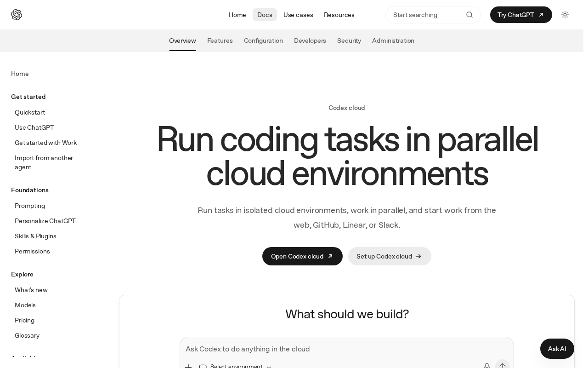
Task: Click the OpenAI logo icon
Action: click(17, 15)
